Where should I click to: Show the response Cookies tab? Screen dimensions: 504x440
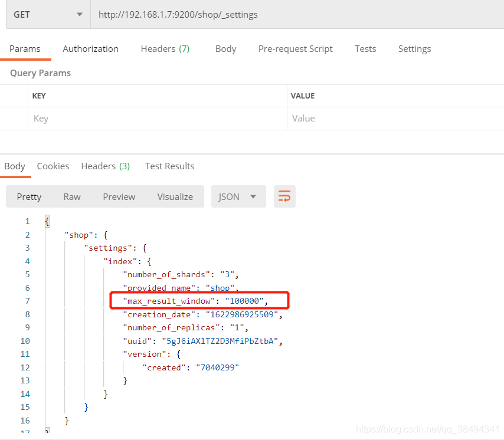pos(53,166)
